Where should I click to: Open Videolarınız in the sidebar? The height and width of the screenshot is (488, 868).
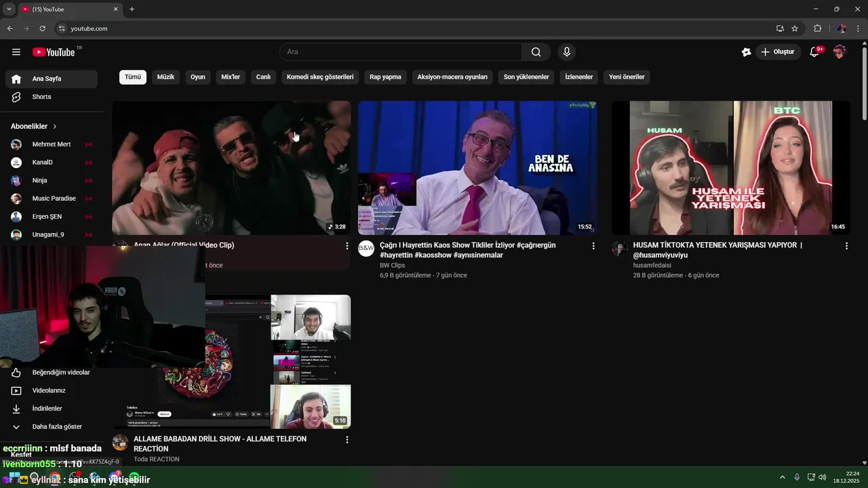point(52,390)
